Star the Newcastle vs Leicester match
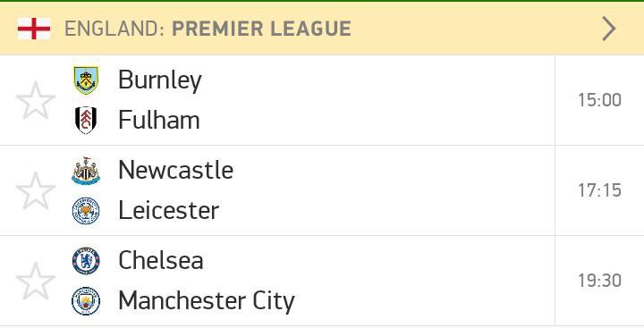 coord(36,190)
